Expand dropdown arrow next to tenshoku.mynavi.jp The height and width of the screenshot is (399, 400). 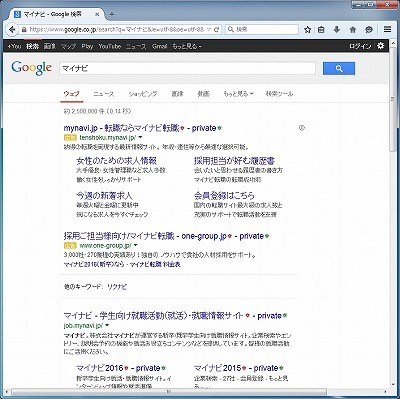coord(140,137)
